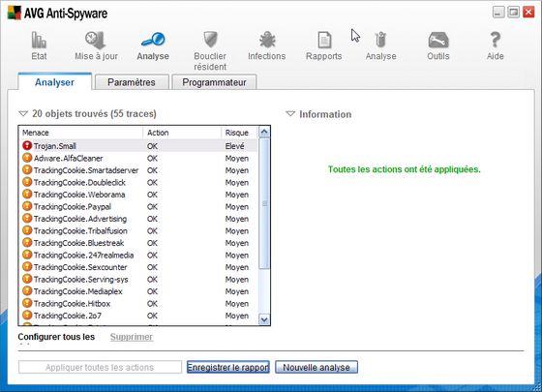
Task: Open the Bouclier résident shield section
Action: point(210,50)
